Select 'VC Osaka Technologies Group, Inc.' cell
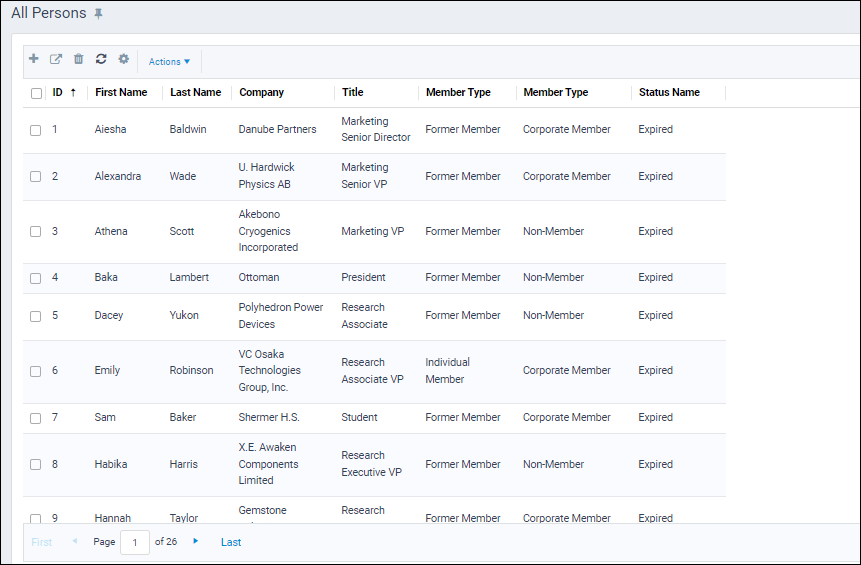Viewport: 861px width, 565px height. point(270,371)
